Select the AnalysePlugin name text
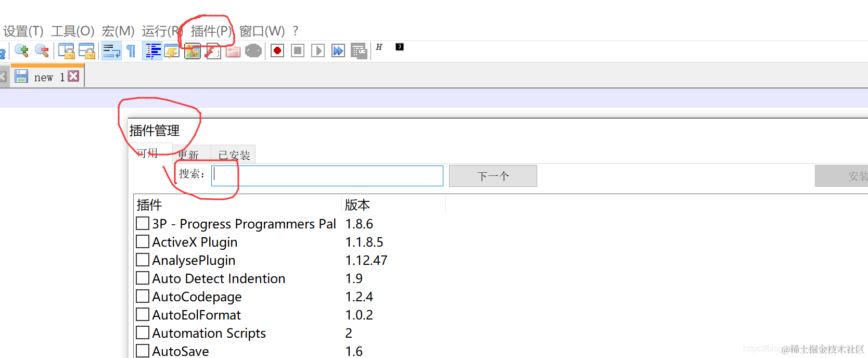Screen dimensions: 868x358 click(x=194, y=261)
